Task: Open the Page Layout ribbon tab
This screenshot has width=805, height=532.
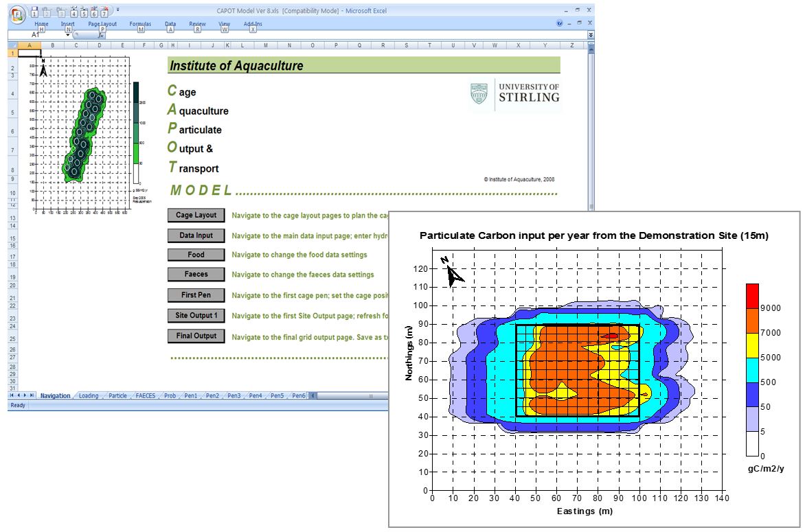Action: [102, 24]
